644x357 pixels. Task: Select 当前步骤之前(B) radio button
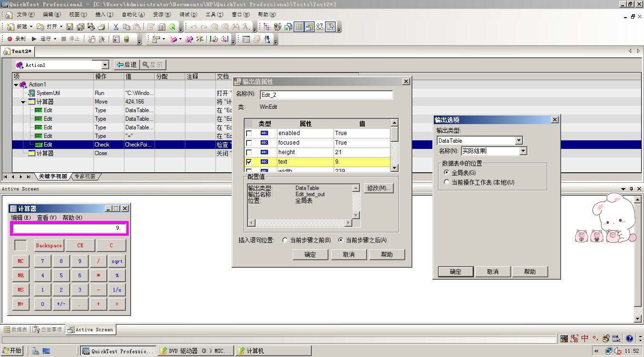285,240
